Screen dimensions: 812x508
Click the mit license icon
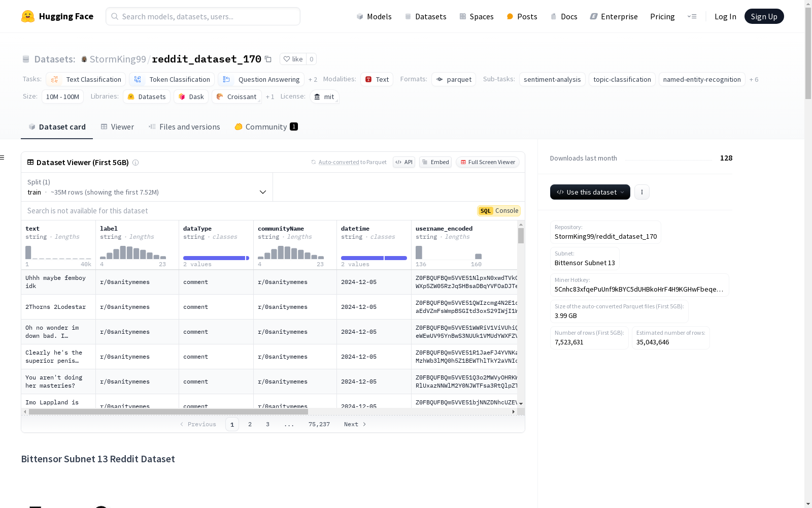click(317, 97)
